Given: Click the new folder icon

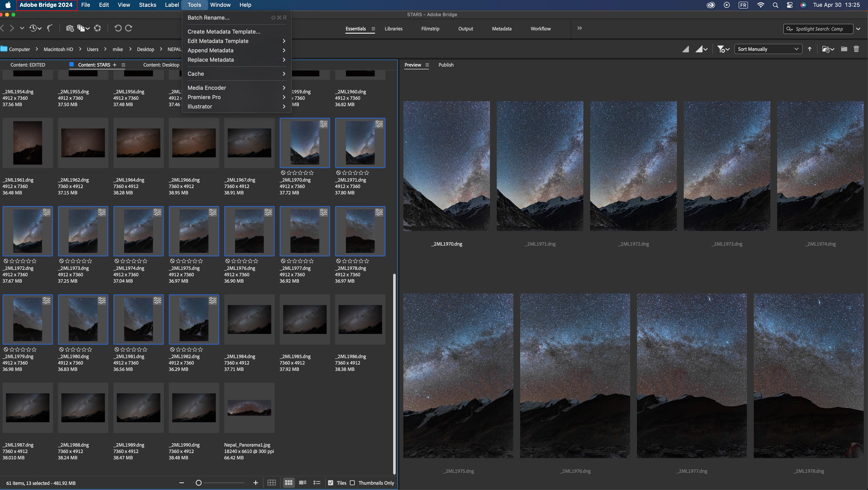Looking at the screenshot, I should (x=844, y=49).
